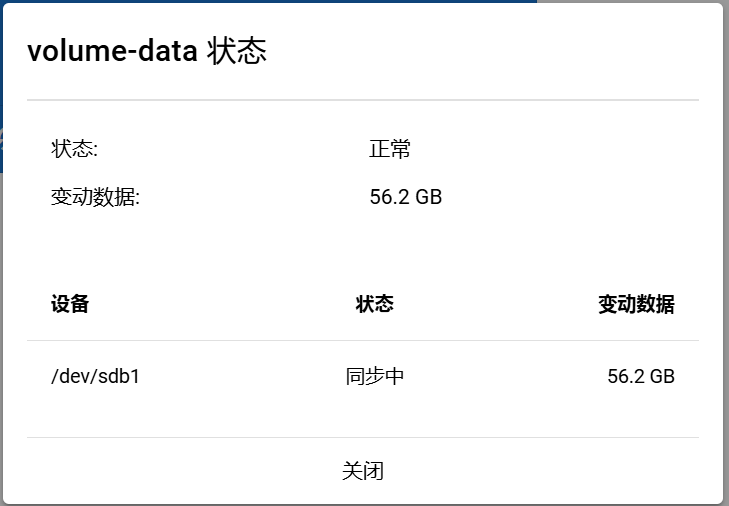Select the 正常 status value

[x=390, y=150]
